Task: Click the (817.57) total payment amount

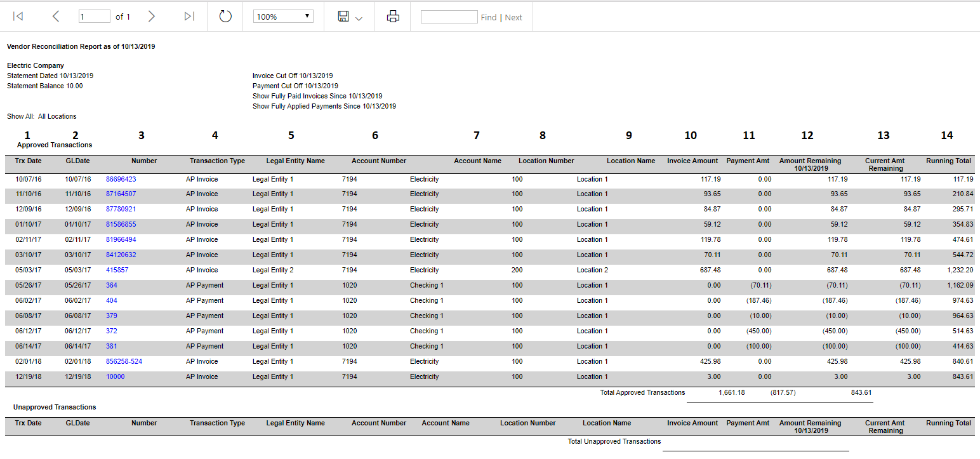Action: 783,393
